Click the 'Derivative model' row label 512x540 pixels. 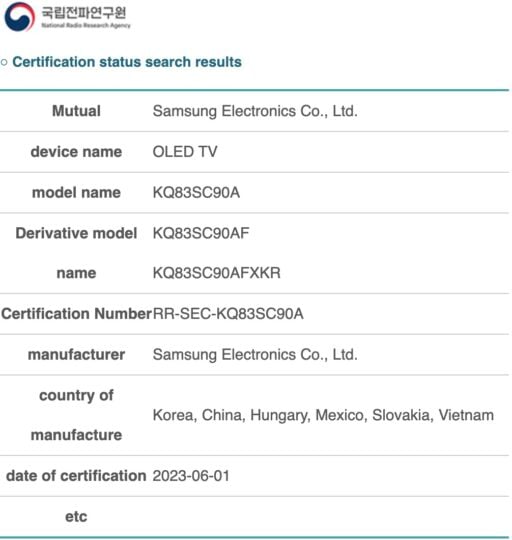tap(76, 233)
